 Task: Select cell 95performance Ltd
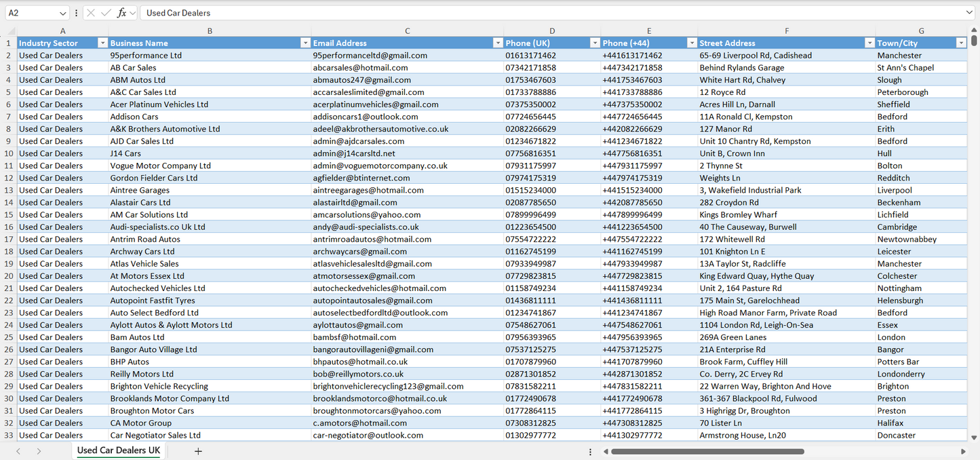[x=210, y=56]
